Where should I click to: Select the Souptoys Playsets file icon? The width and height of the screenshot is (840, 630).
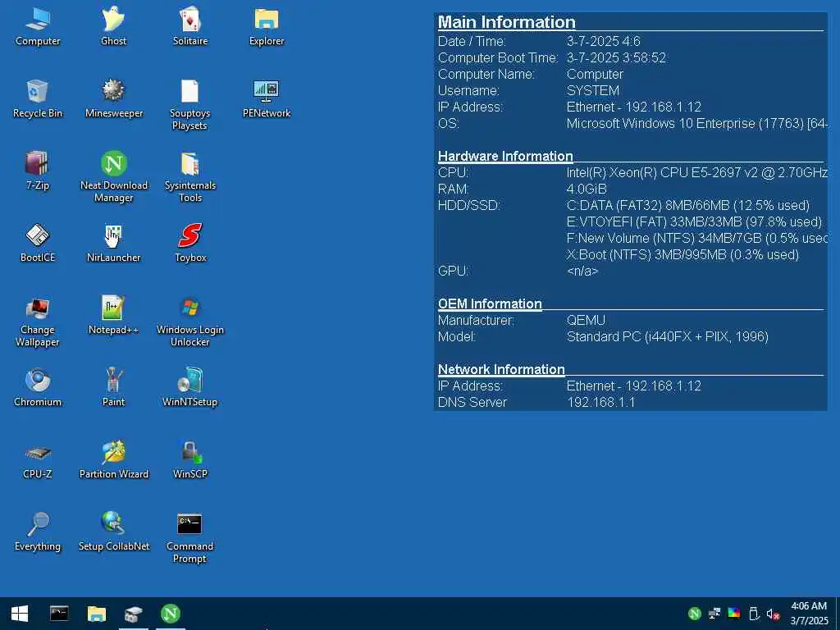(x=189, y=105)
